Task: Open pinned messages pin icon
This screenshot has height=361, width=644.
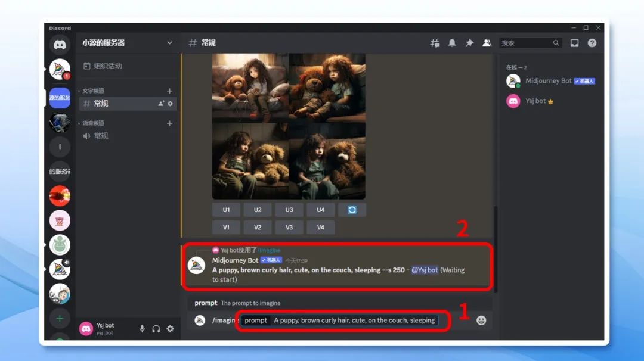Action: point(469,43)
